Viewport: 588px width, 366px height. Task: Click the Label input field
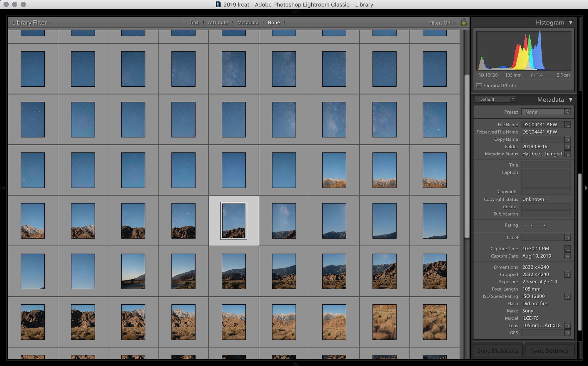543,237
